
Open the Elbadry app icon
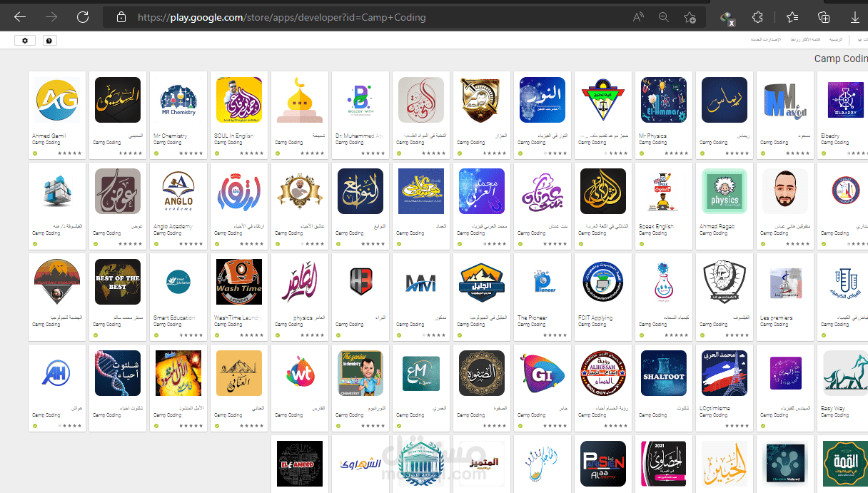point(846,100)
